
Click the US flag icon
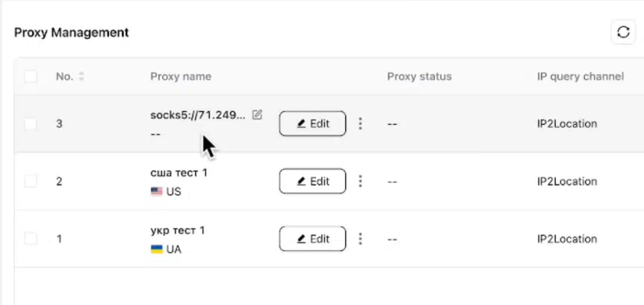pos(156,191)
